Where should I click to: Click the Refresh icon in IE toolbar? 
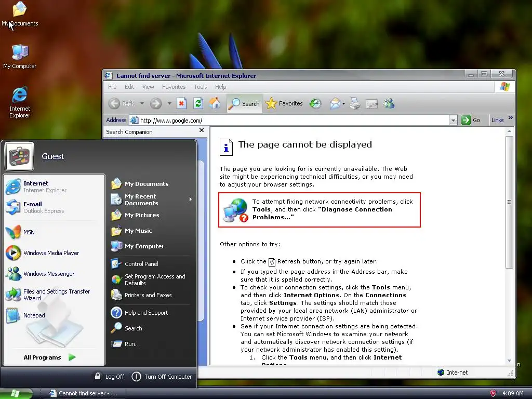(198, 103)
